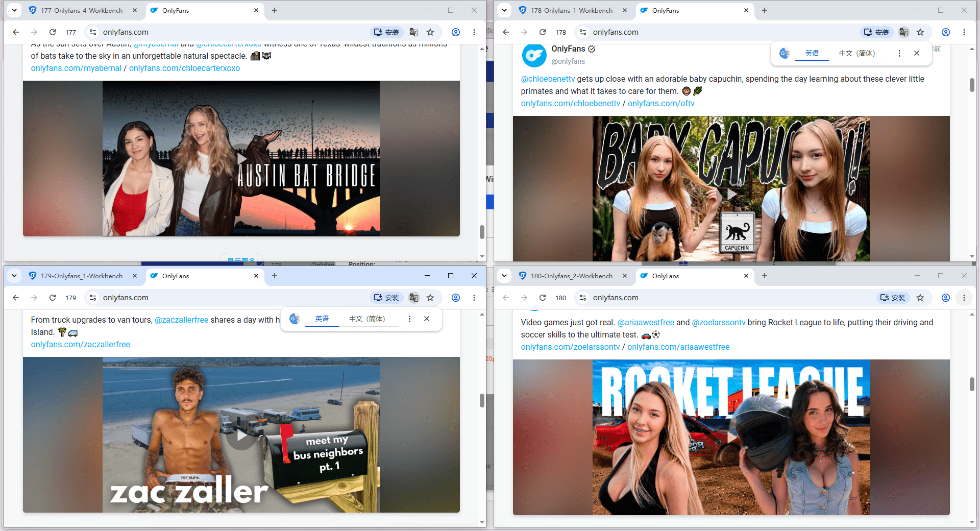Open profile icon in window 180
Viewport: 980px width, 531px height.
pyautogui.click(x=946, y=298)
